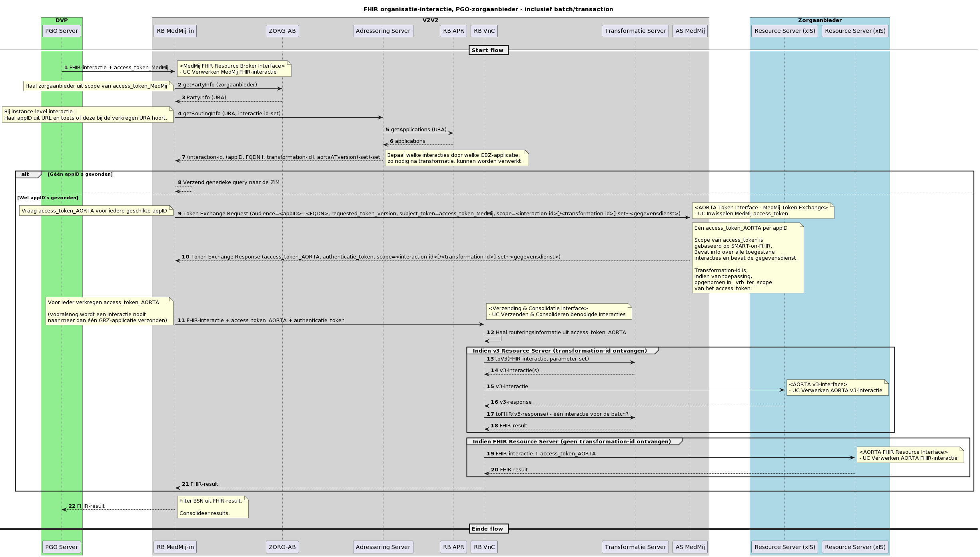Select the top RB VnC participant box
The height and width of the screenshot is (557, 980).
(x=484, y=31)
